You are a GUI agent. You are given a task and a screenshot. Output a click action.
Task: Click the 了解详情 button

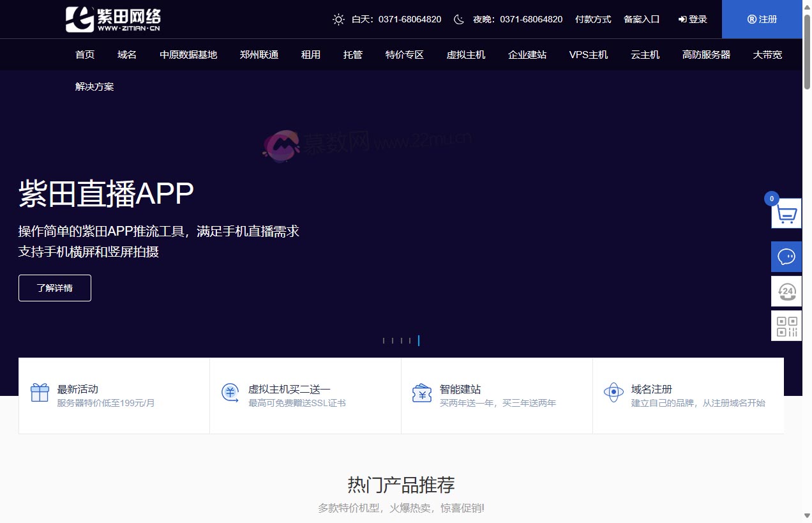coord(55,288)
